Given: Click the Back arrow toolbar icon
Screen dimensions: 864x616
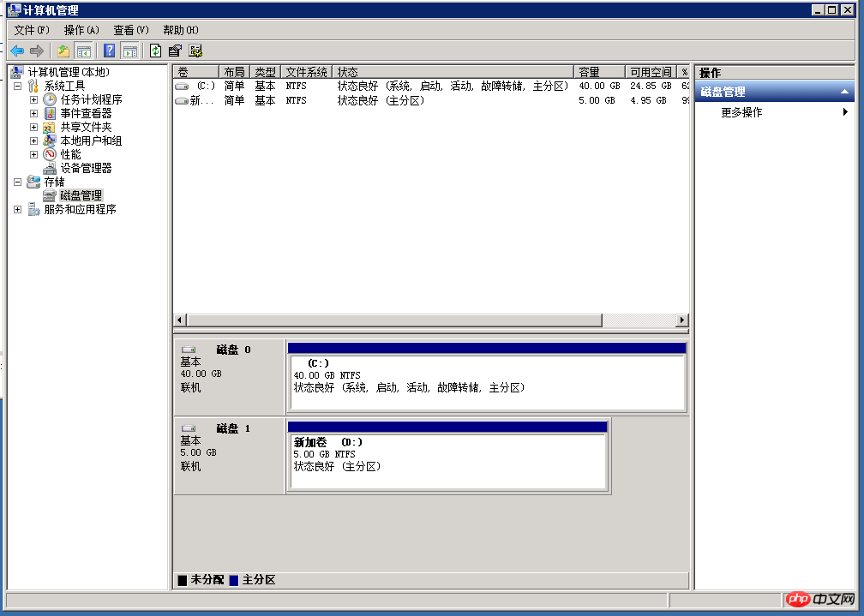Looking at the screenshot, I should [17, 51].
